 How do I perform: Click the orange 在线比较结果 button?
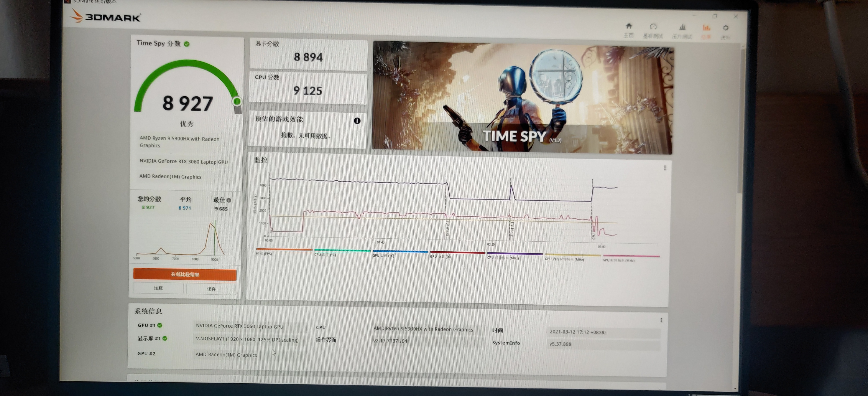click(x=185, y=274)
